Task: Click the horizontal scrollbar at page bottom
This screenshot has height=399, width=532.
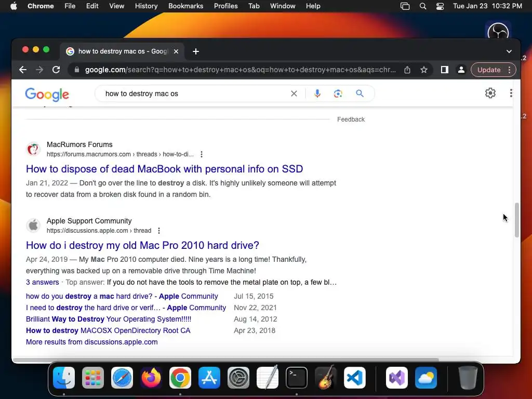Action: 225,359
